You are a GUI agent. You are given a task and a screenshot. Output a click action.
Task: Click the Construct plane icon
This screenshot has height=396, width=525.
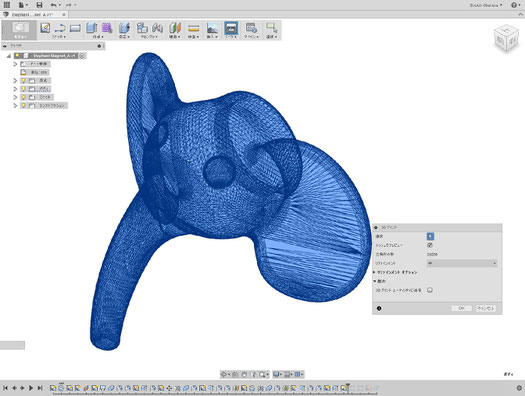[175, 28]
